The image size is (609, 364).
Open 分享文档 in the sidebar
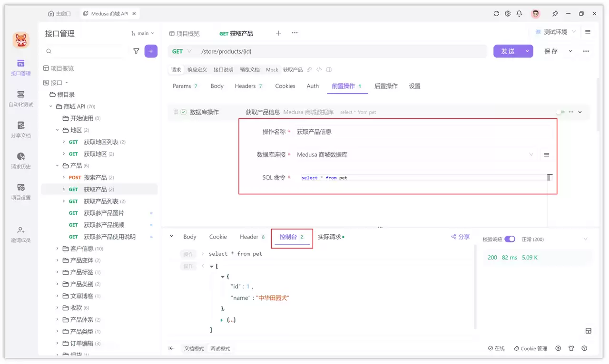[21, 130]
